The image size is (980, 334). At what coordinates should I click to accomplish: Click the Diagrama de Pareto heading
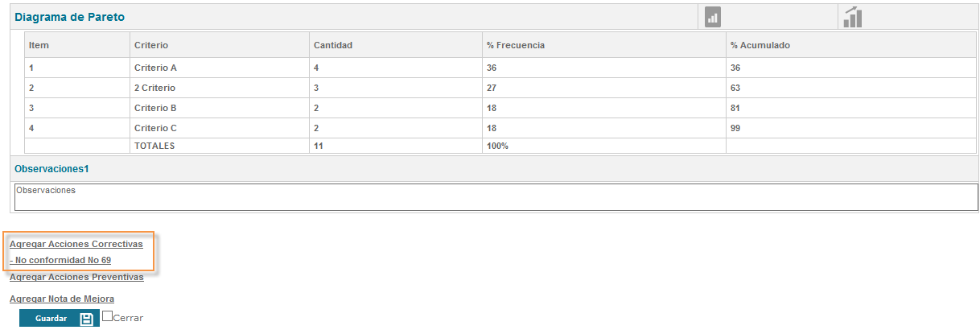[70, 17]
